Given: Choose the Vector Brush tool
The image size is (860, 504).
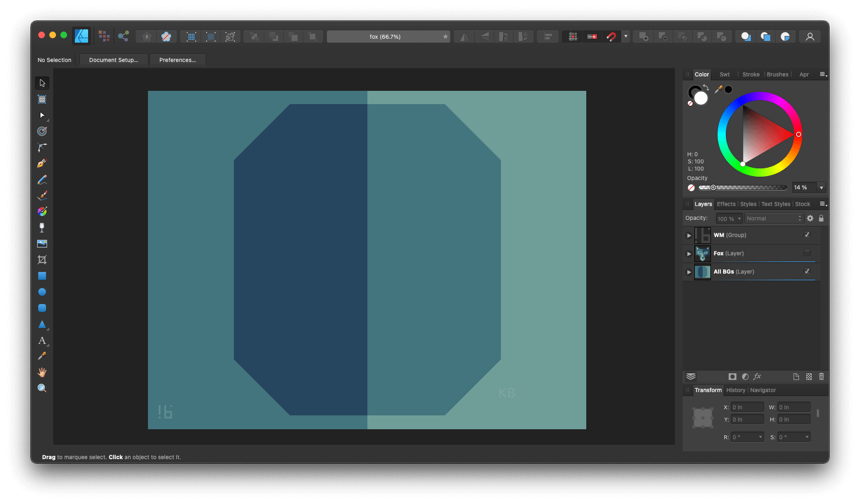Looking at the screenshot, I should click(42, 195).
